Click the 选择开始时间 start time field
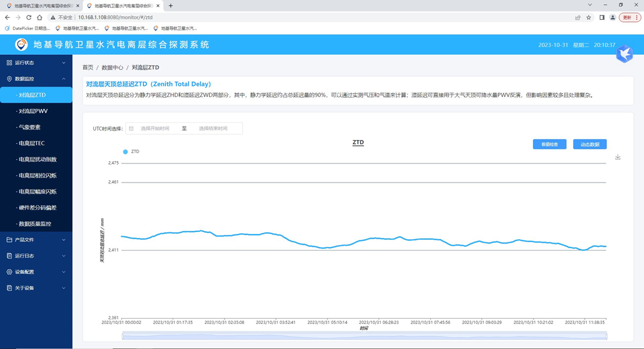This screenshot has width=644, height=349. click(155, 128)
